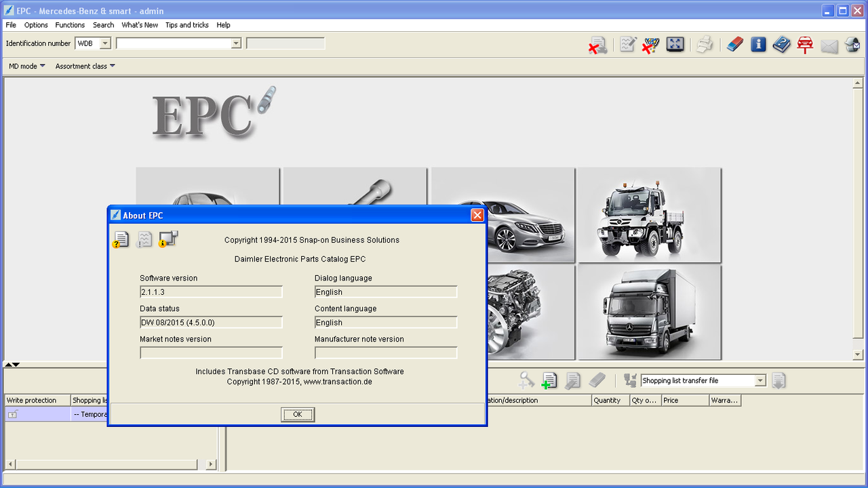Screen dimensions: 868x488
Task: Open the Help menu
Action: (224, 25)
